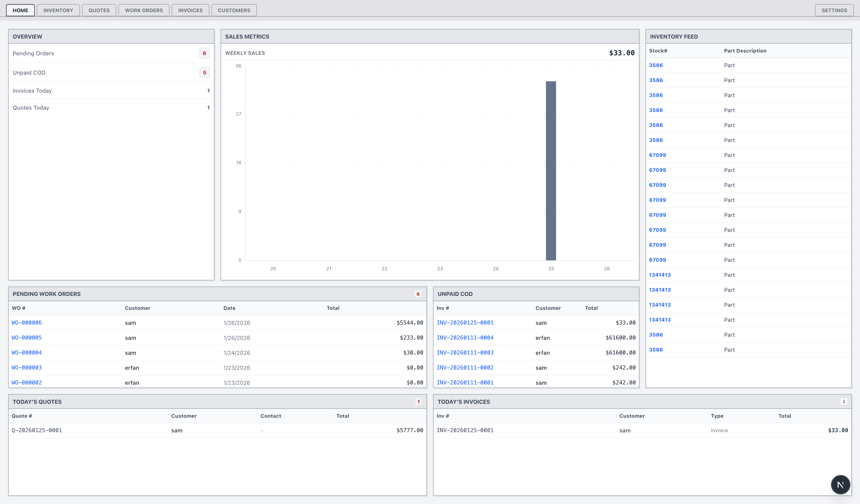Click the red Unpaid COD count badge
The image size is (860, 504).
point(204,72)
